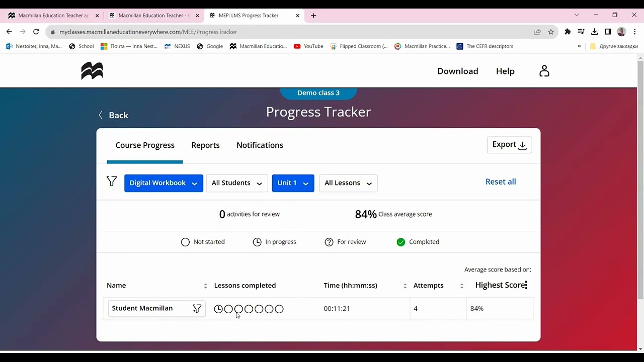Viewport: 644px width, 362px height.
Task: Click the Export button
Action: click(509, 145)
